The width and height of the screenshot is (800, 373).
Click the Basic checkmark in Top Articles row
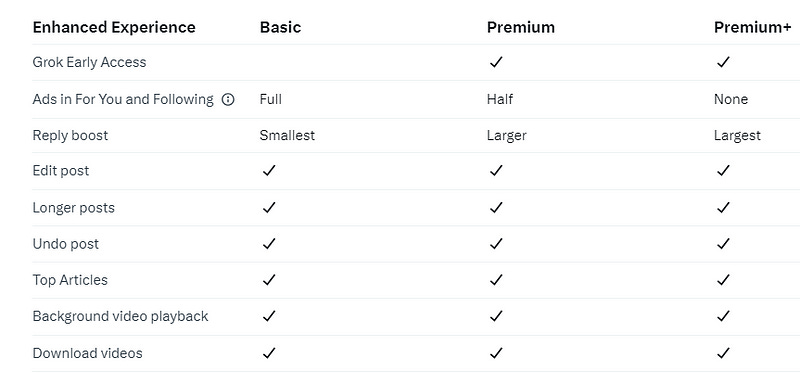[268, 280]
